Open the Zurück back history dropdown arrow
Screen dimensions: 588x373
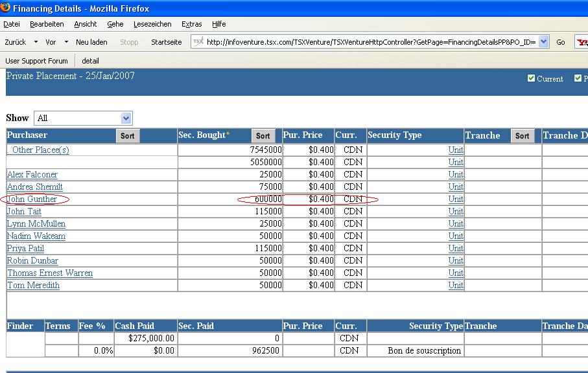[36, 42]
